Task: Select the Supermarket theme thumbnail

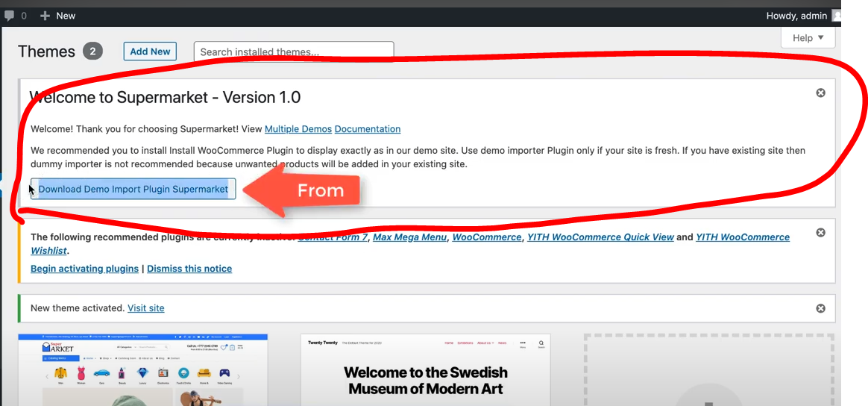Action: coord(143,369)
